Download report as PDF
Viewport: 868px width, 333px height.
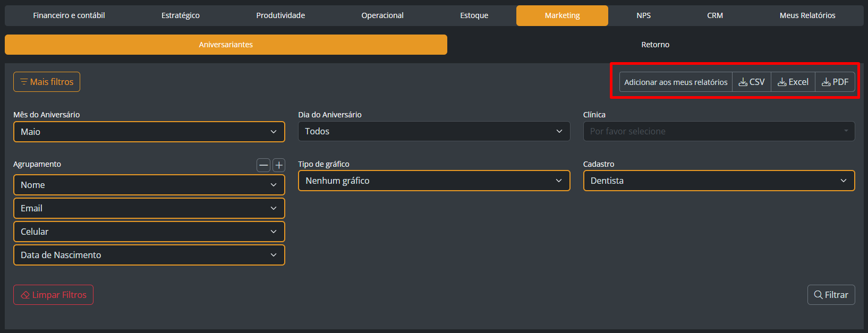tap(835, 82)
